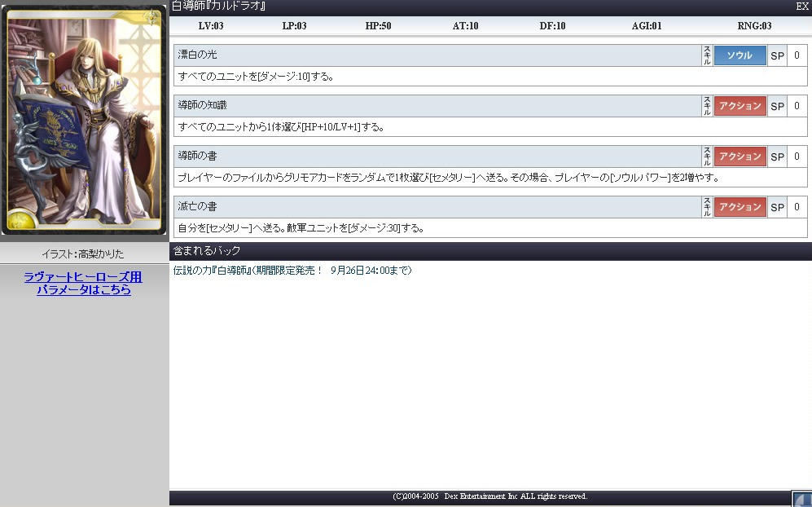Click the illustrator credit イラスト:高梨かりた
Screen dimensions: 812x507
click(83, 254)
